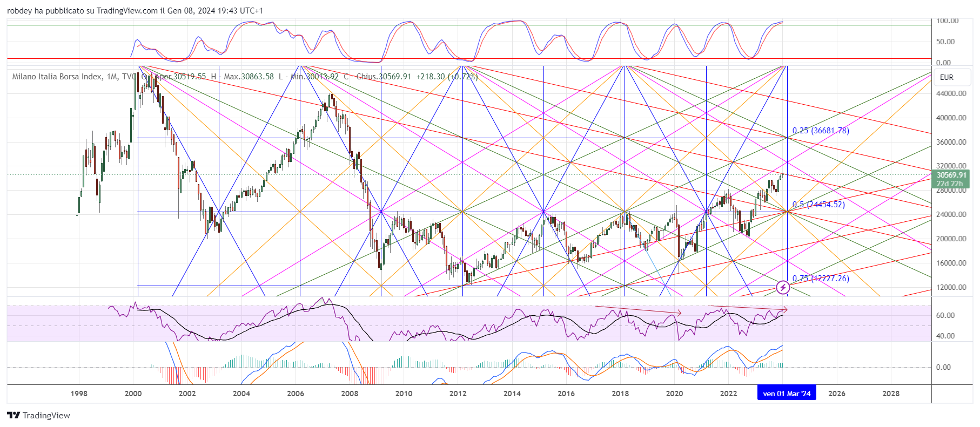Click the 100.00 stochastic axis label
This screenshot has width=980, height=427.
948,21
